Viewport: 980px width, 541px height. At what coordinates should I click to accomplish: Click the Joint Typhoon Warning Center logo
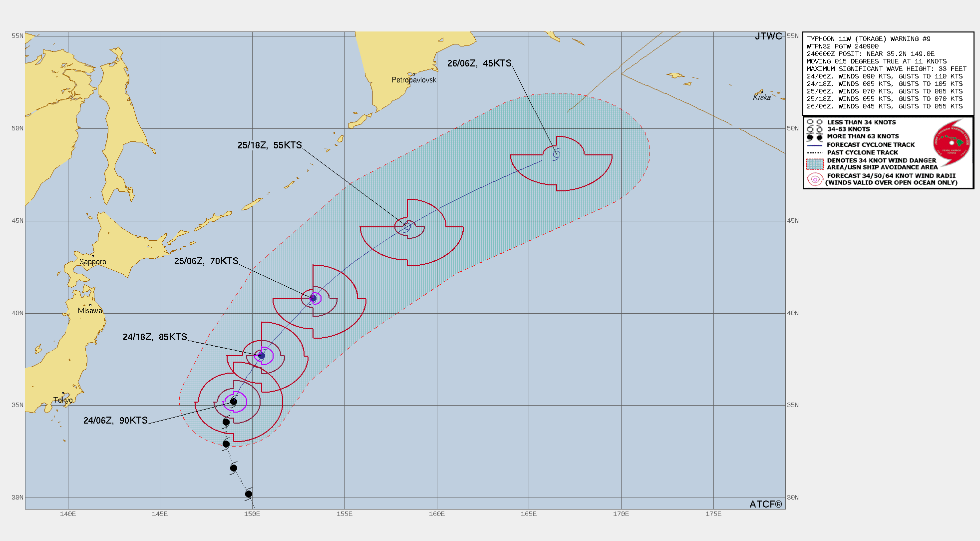click(952, 142)
